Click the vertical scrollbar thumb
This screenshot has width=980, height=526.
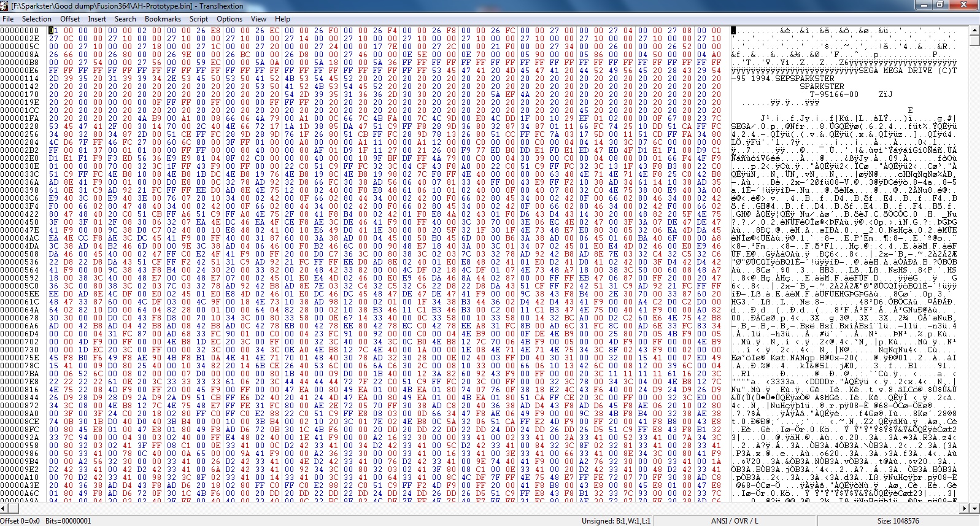pos(974,40)
